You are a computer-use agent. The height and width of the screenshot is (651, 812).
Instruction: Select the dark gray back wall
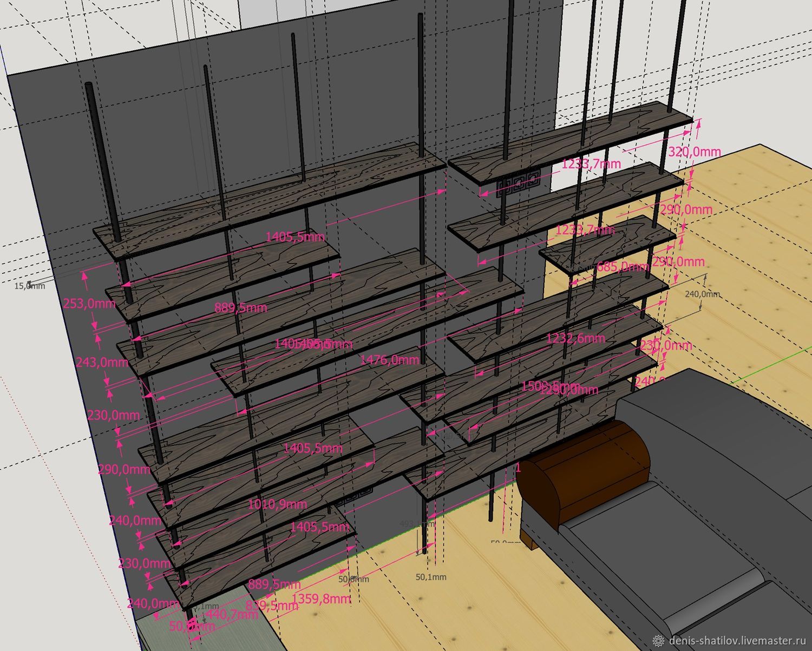tap(65, 162)
